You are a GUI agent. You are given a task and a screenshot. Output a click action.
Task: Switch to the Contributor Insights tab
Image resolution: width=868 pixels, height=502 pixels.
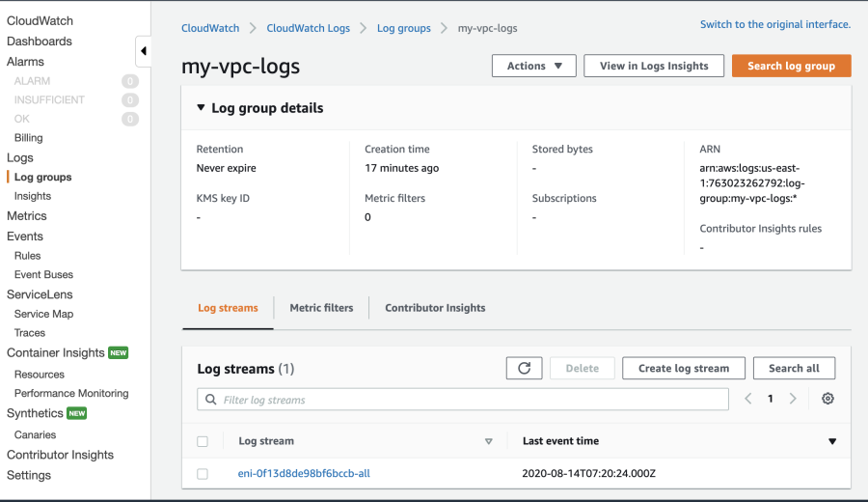click(435, 308)
